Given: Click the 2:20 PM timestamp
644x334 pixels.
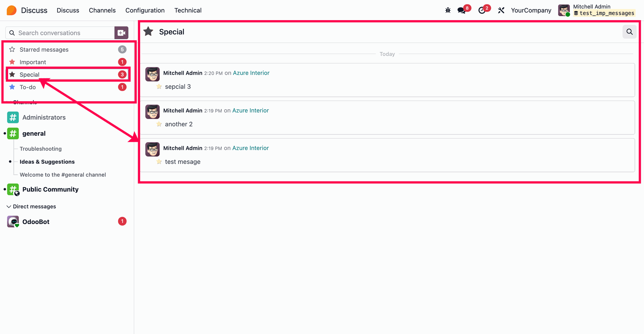Looking at the screenshot, I should click(x=213, y=73).
